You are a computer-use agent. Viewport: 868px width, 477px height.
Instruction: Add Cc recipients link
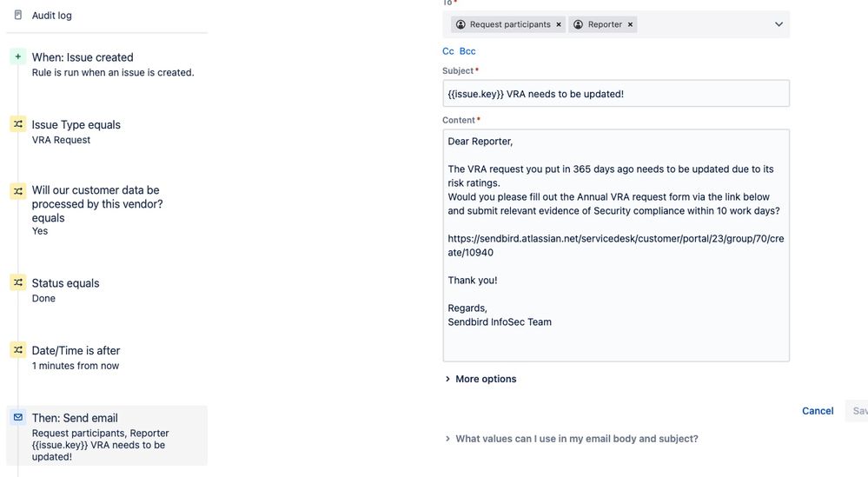(447, 51)
